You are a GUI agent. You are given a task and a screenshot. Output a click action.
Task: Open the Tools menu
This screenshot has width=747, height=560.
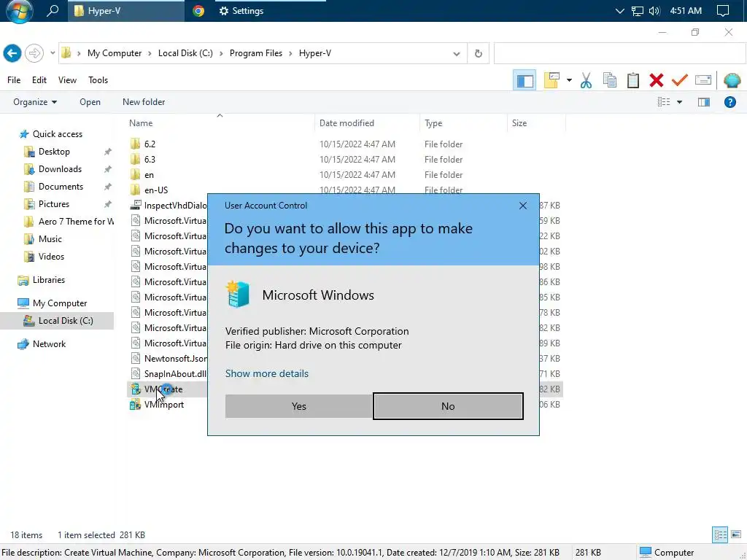click(x=98, y=80)
